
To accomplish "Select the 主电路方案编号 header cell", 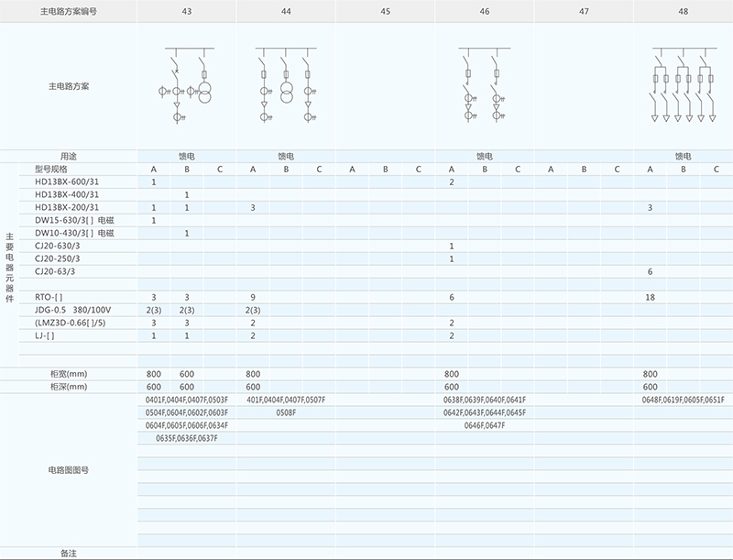I will tap(69, 11).
